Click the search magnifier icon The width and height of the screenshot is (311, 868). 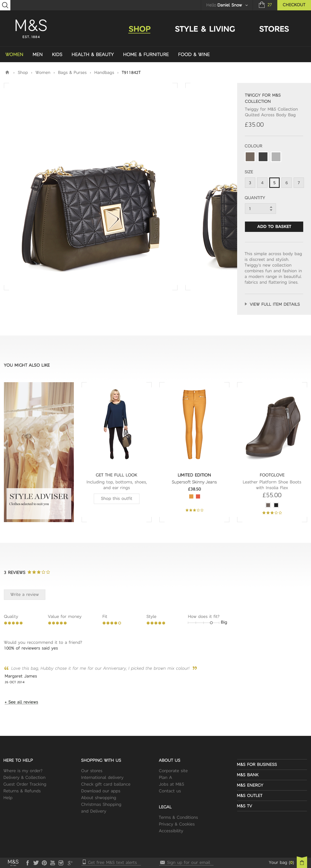tap(5, 5)
